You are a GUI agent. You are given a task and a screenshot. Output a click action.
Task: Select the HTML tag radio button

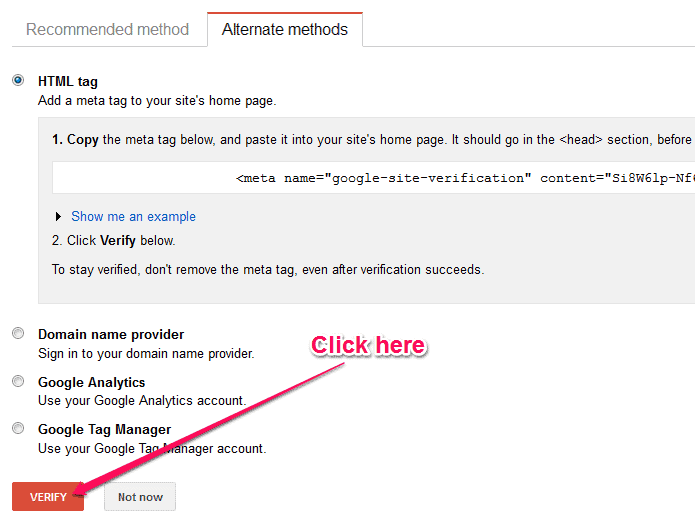coord(18,80)
